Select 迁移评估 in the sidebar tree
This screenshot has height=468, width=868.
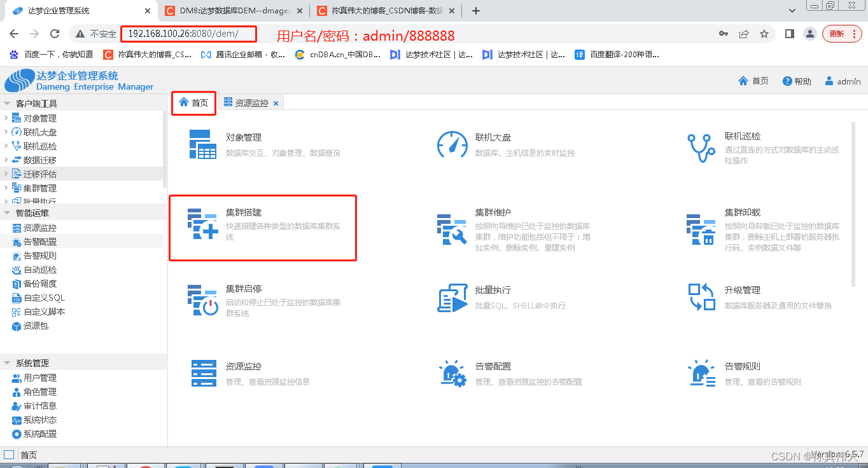(x=40, y=174)
